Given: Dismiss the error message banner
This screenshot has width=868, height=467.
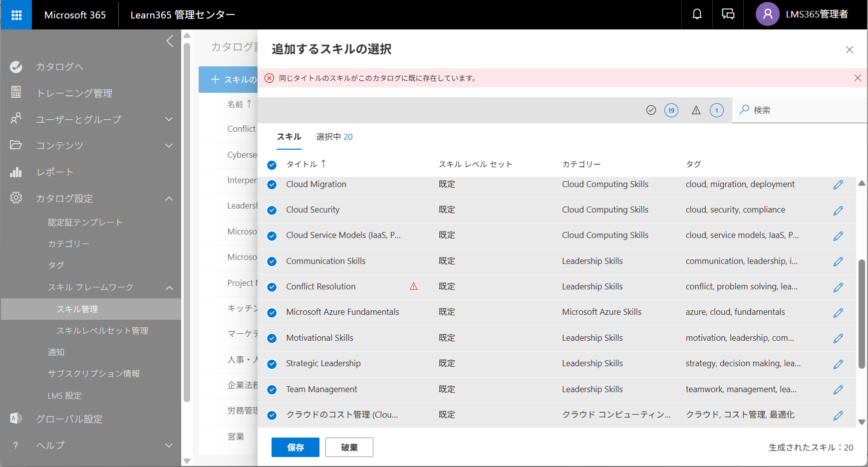Looking at the screenshot, I should (858, 78).
